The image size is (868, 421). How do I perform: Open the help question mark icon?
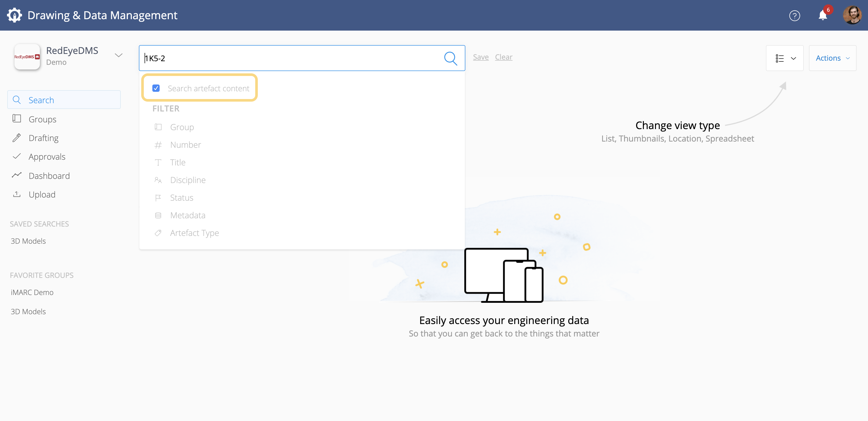coord(794,16)
